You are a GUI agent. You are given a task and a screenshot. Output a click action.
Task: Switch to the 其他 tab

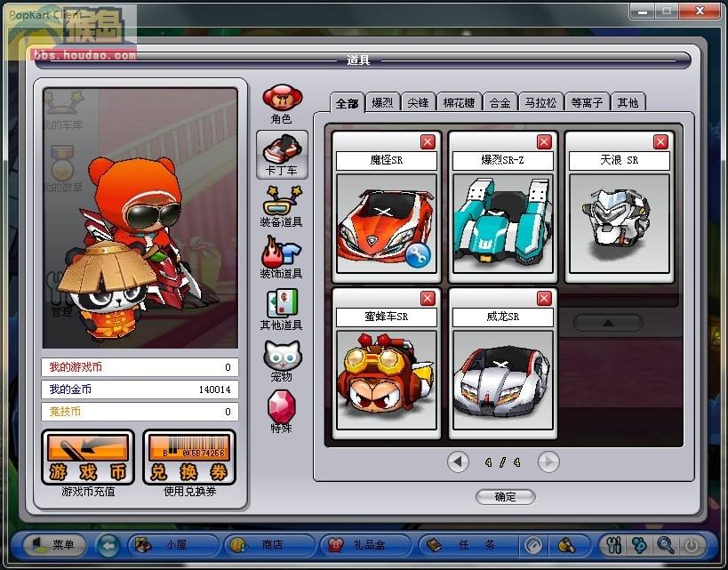click(628, 102)
